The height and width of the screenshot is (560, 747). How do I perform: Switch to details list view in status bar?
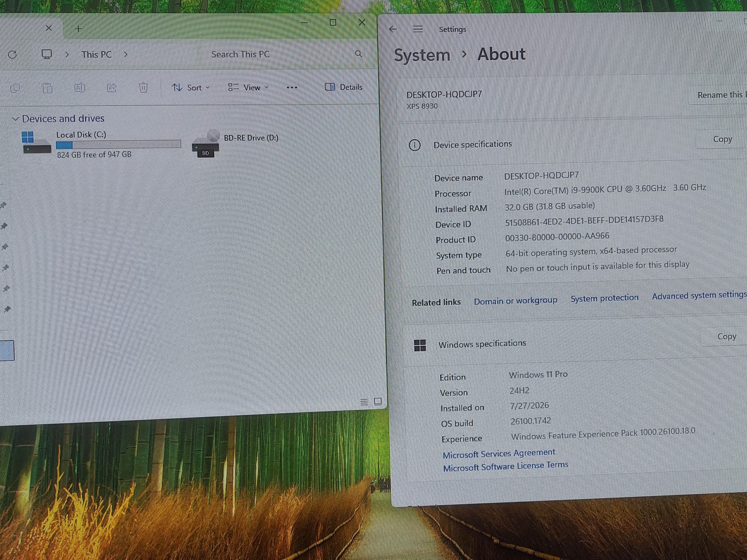pos(364,402)
